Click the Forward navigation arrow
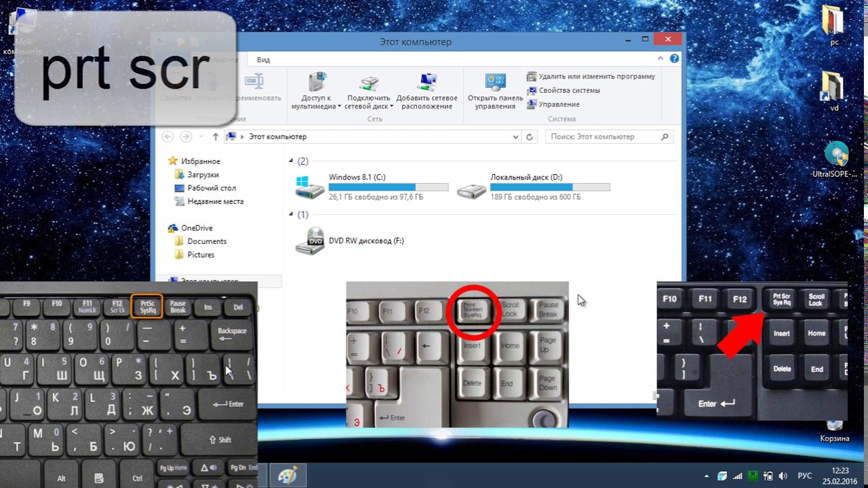This screenshot has width=868, height=488. click(x=186, y=136)
